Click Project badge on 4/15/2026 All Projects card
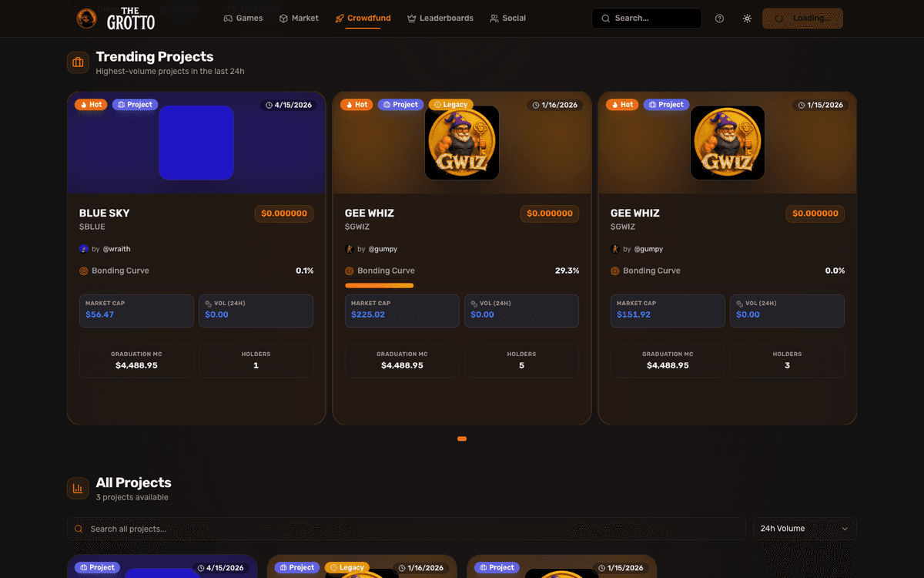Image resolution: width=924 pixels, height=578 pixels. pyautogui.click(x=97, y=568)
